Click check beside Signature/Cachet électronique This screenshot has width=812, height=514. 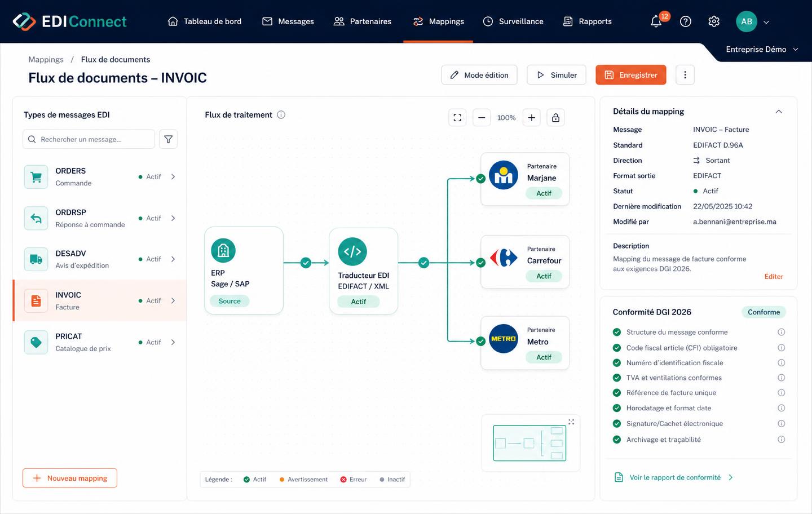[x=617, y=424]
